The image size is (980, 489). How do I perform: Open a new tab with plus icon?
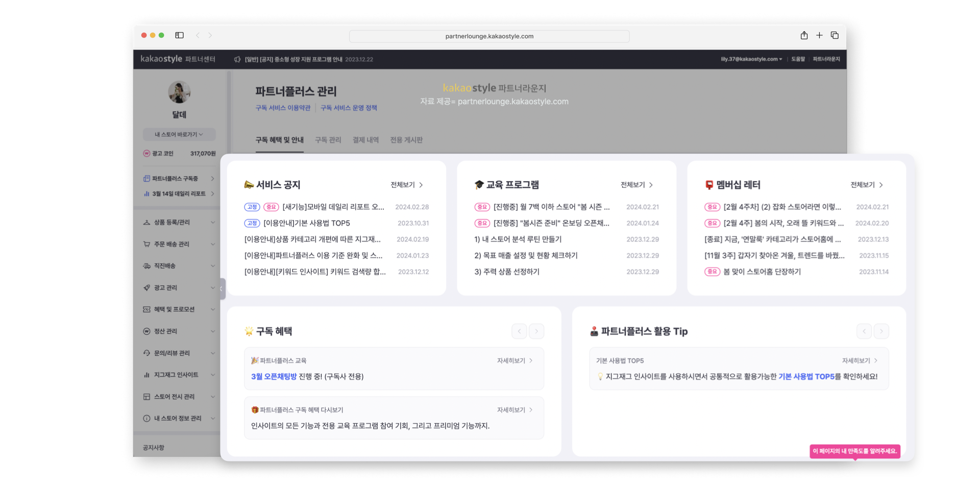click(819, 35)
